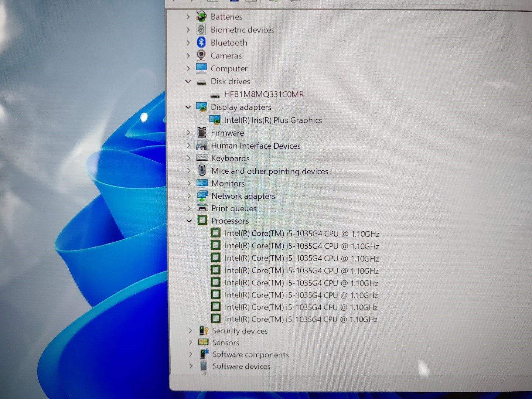The height and width of the screenshot is (399, 532).
Task: Click the Mice and pointing devices icon
Action: point(202,171)
